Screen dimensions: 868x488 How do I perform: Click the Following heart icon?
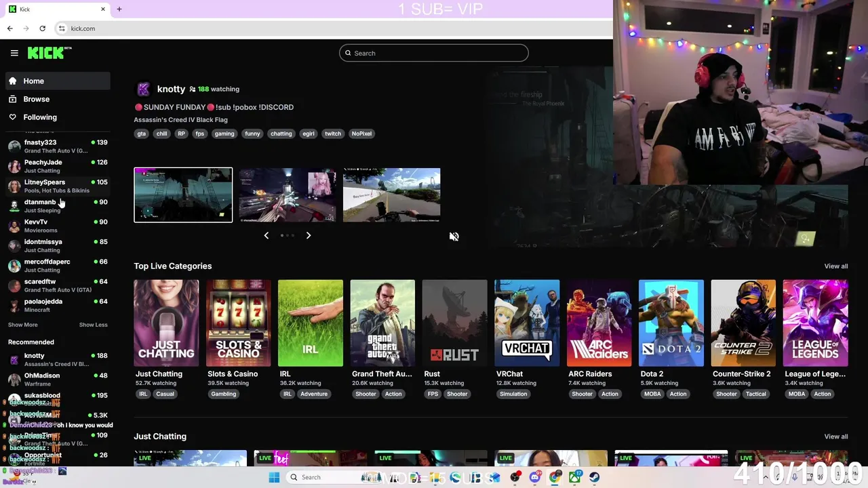click(x=13, y=117)
